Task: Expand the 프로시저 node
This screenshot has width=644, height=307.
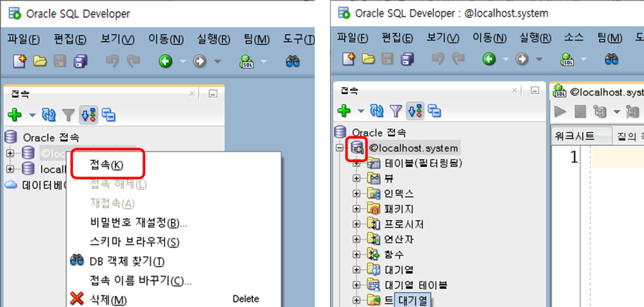Action: [x=357, y=225]
